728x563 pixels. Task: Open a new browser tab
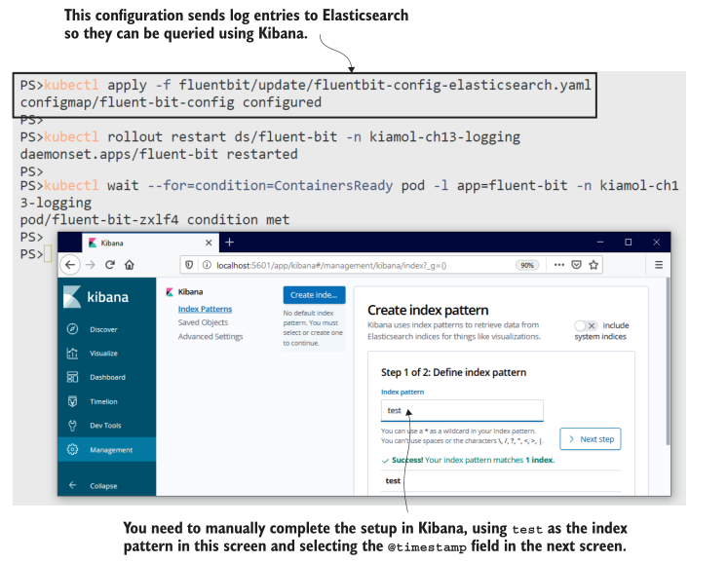pyautogui.click(x=230, y=242)
